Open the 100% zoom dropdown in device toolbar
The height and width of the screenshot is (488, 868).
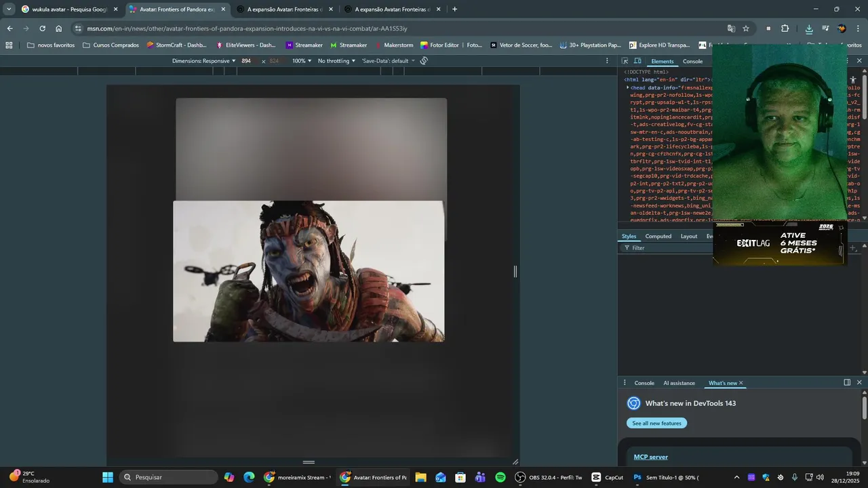tap(302, 61)
